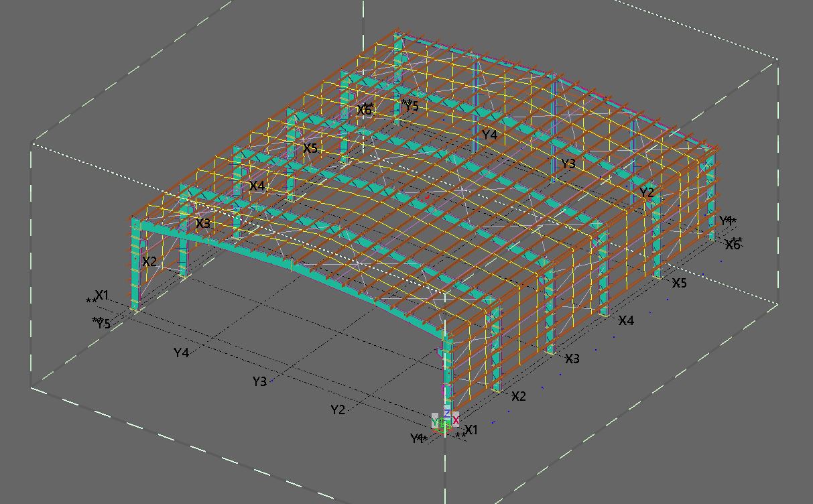Image resolution: width=813 pixels, height=504 pixels.
Task: Select the X5 label on the left roof edge
Action: tap(310, 148)
